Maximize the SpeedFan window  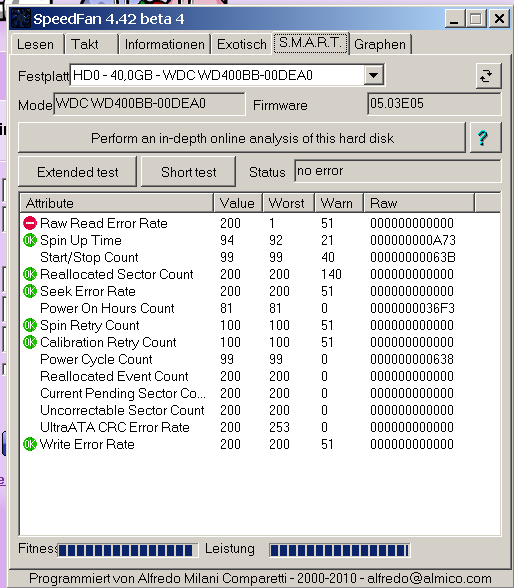coord(476,19)
